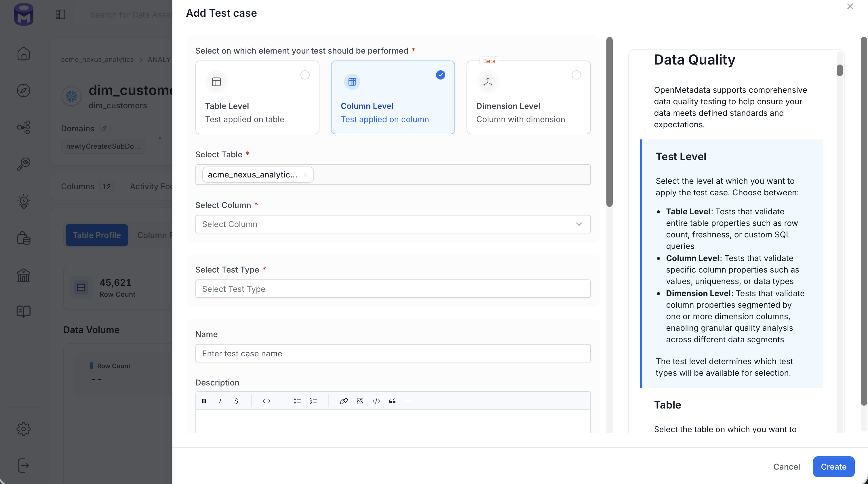This screenshot has height=484, width=868.
Task: Click the newlyCreatedSubDo... domain tag
Action: tap(103, 146)
